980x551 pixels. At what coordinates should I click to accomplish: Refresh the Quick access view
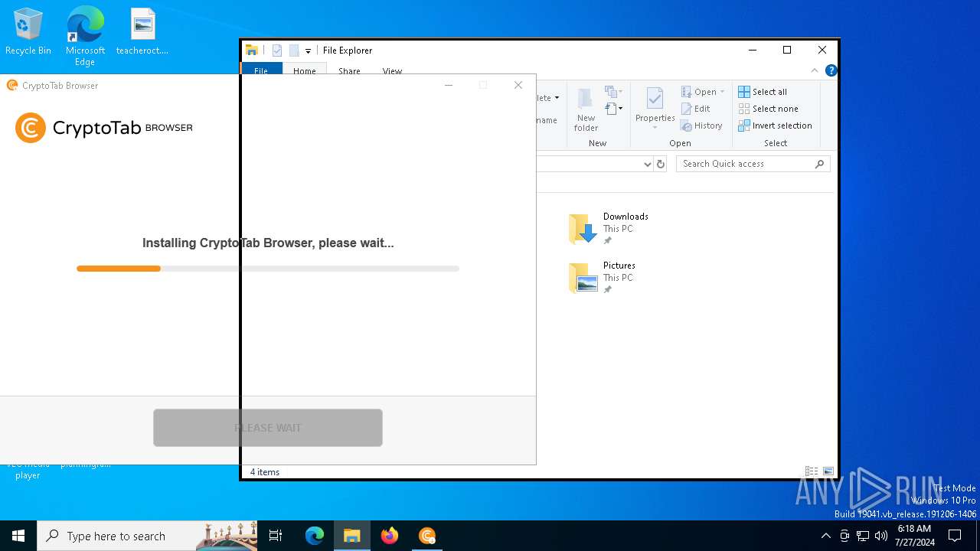tap(661, 164)
